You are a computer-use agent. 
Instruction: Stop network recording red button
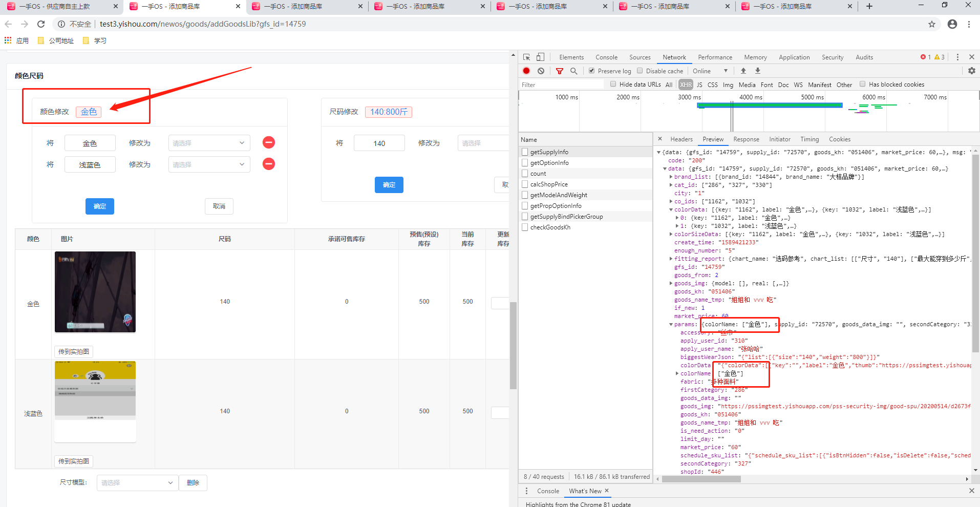(x=526, y=71)
